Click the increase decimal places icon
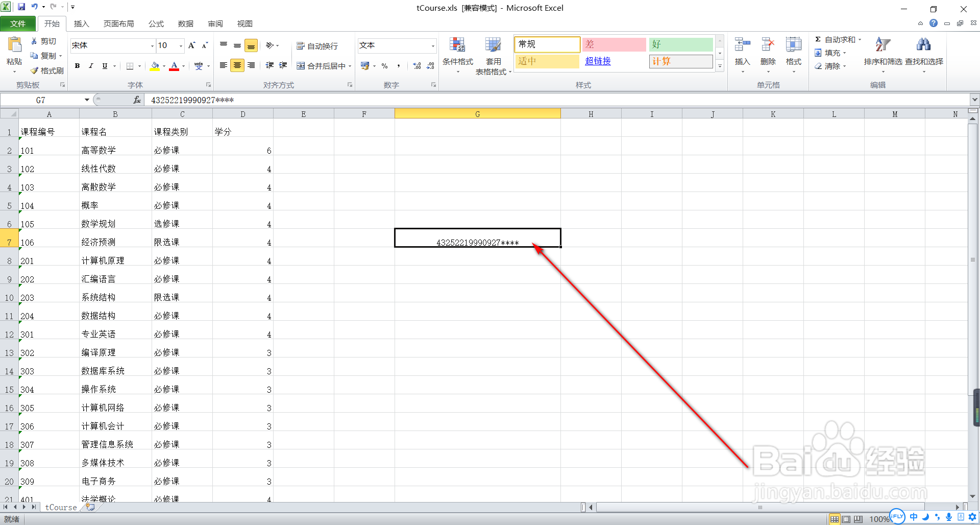 coord(417,66)
